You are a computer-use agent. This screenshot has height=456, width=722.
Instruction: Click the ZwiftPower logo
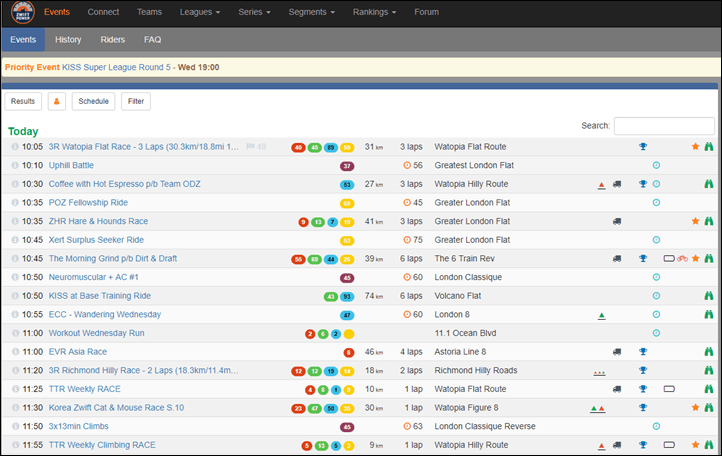tap(23, 12)
